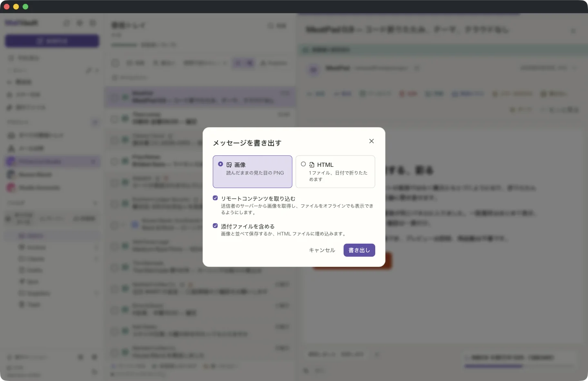588x381 pixels.
Task: Click the メッセージを書き出す dialog title
Action: point(247,143)
